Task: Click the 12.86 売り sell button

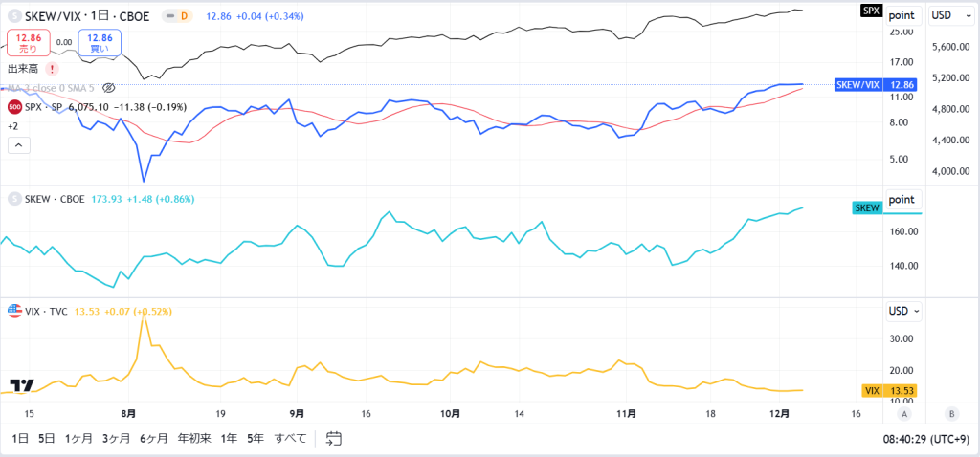Action: coord(30,42)
